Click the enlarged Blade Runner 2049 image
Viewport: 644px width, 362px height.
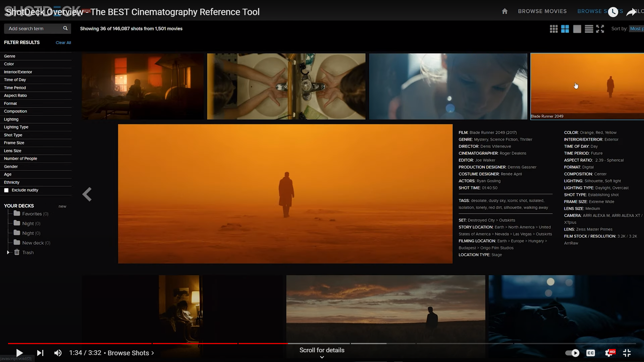(x=285, y=194)
